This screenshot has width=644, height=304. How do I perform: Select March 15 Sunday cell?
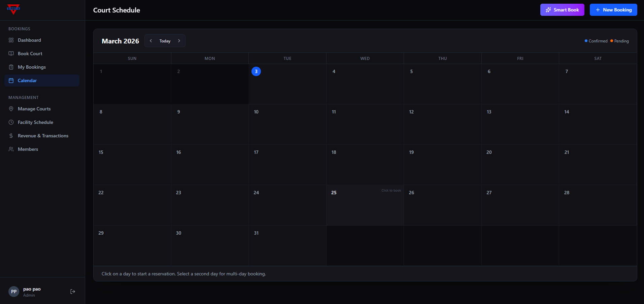click(x=132, y=165)
